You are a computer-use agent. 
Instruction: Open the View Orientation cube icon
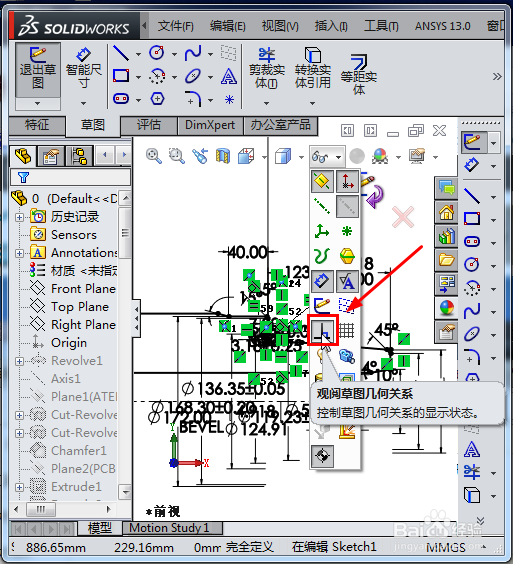(246, 156)
